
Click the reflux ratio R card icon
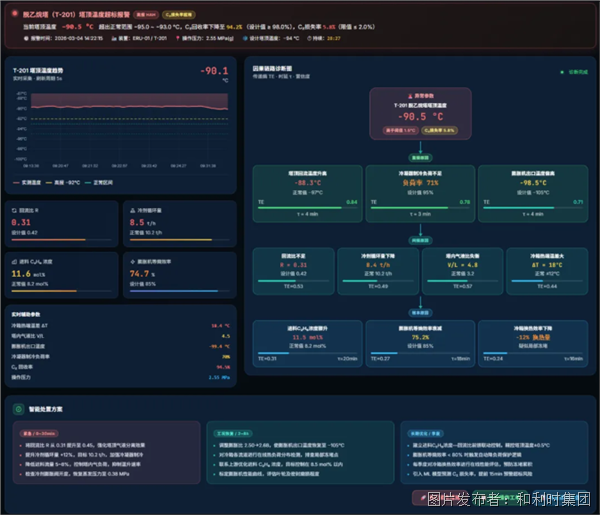pyautogui.click(x=14, y=210)
